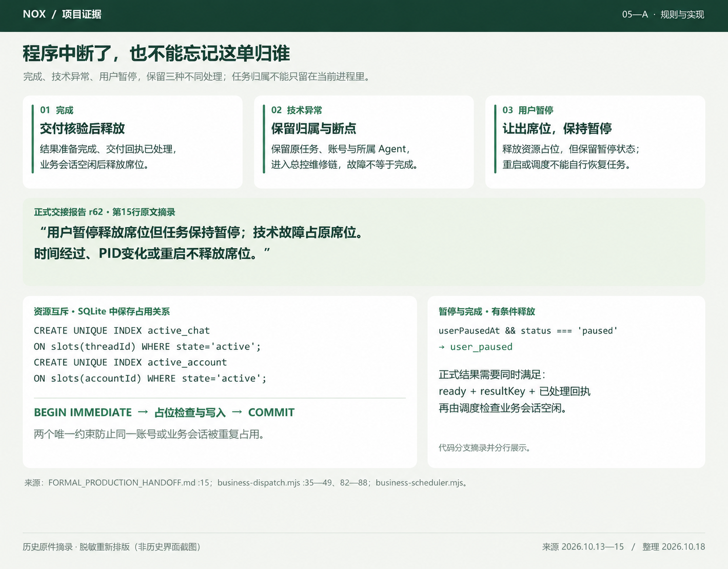Select the "占位检查与写入" step text

(190, 413)
